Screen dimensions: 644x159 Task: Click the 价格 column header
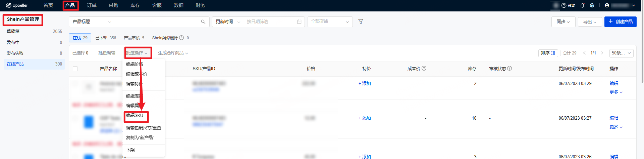tap(311, 69)
